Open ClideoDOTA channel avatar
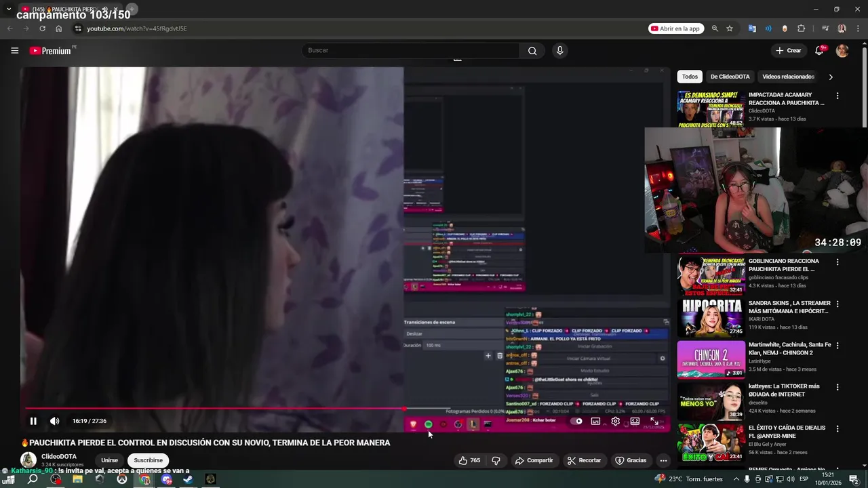Screen dimensions: 868x488 click(x=28, y=460)
